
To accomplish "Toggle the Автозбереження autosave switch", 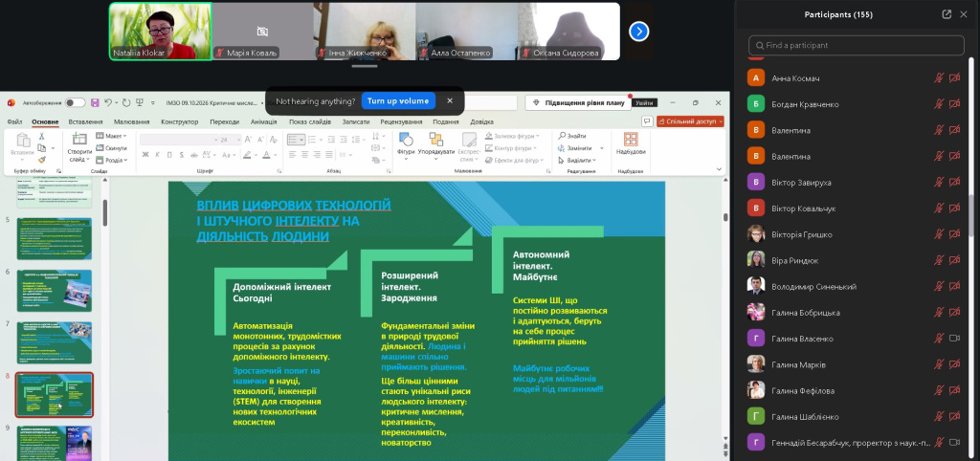I will click(75, 102).
